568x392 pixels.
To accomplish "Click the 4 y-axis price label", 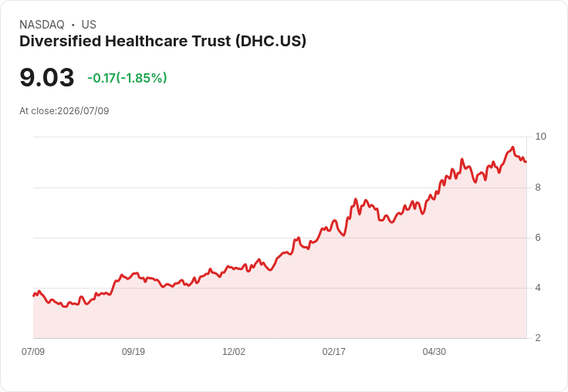I will tap(538, 288).
